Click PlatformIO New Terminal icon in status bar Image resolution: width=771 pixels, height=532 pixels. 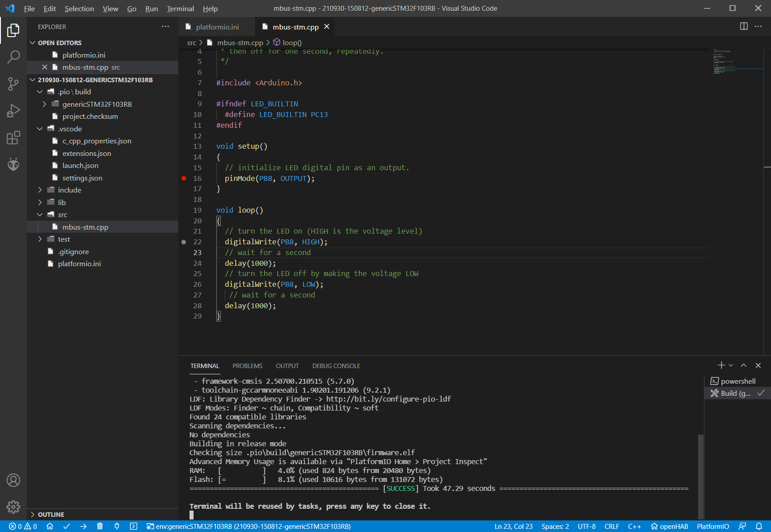pyautogui.click(x=134, y=526)
